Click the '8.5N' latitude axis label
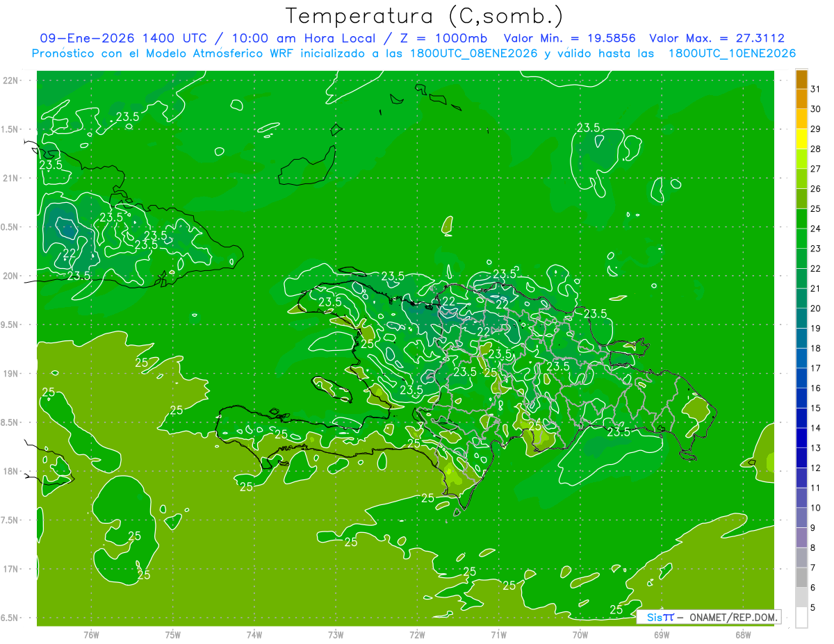 [x=10, y=422]
